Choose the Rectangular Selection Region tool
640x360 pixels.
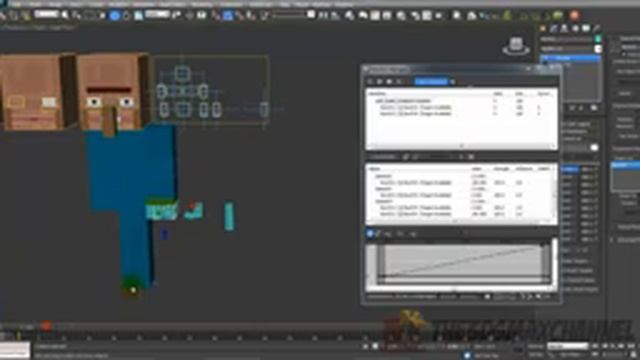[89, 16]
